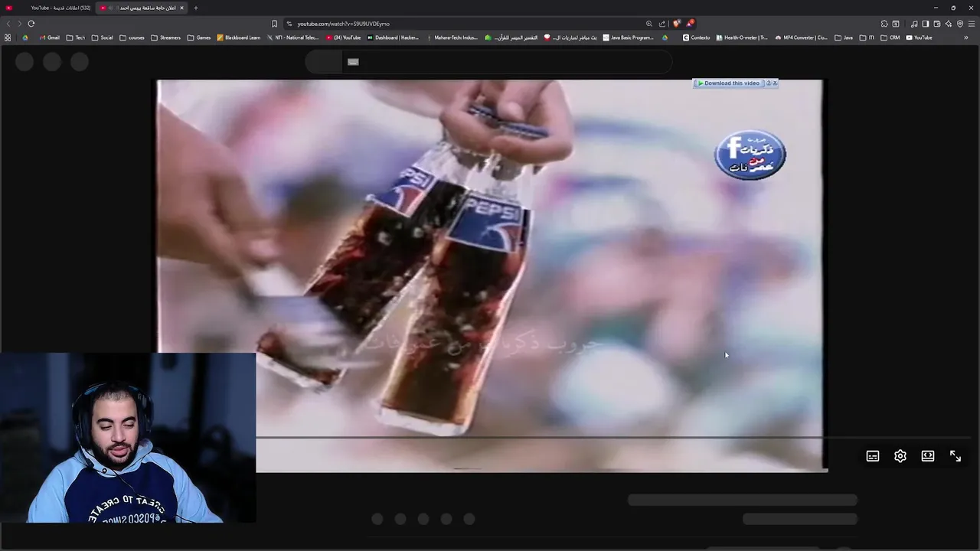
Task: Toggle subtitles on the YouTube player
Action: point(873,456)
